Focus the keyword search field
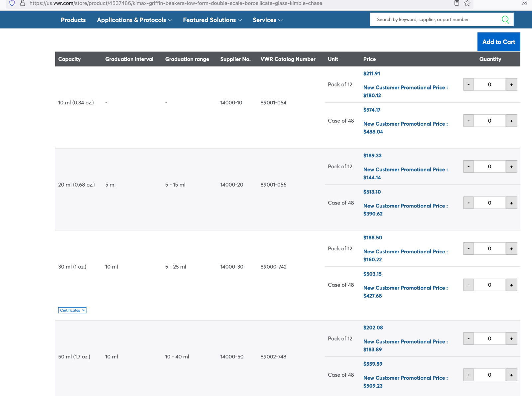Image resolution: width=532 pixels, height=396 pixels. coord(436,20)
